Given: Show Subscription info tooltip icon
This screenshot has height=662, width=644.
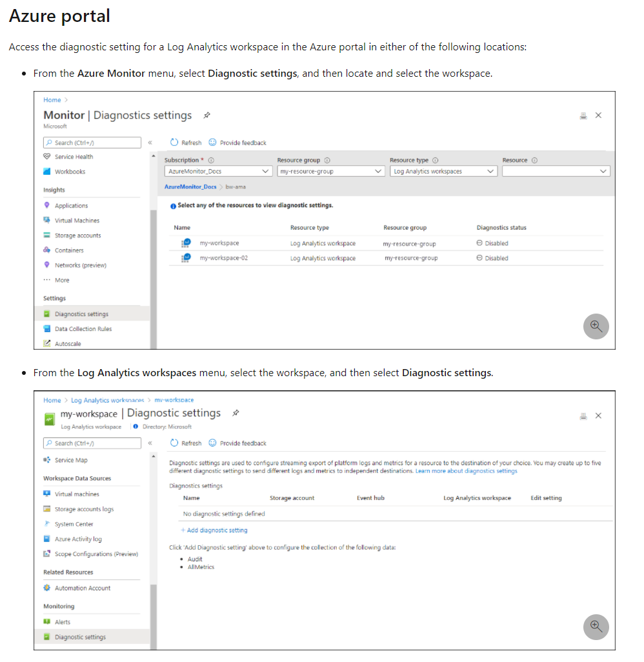Looking at the screenshot, I should [211, 160].
